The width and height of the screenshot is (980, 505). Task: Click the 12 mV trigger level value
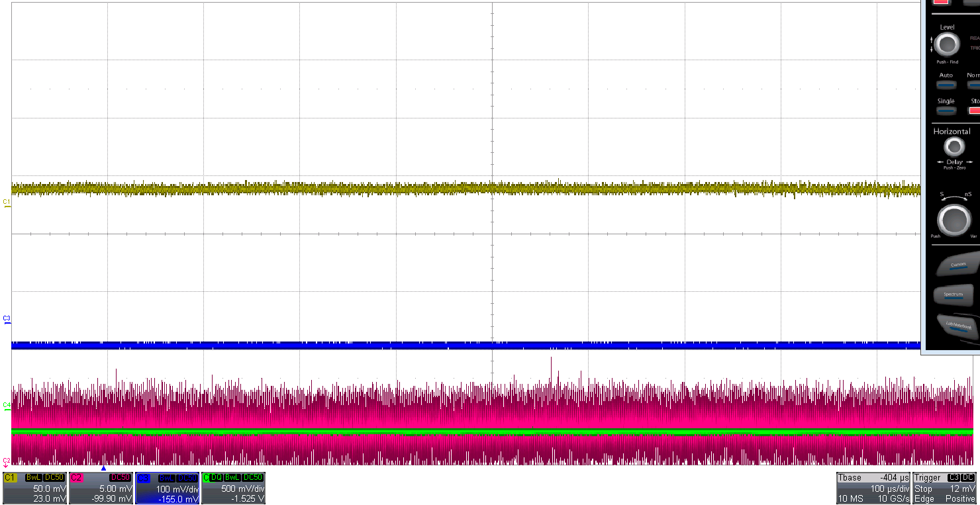(963, 488)
